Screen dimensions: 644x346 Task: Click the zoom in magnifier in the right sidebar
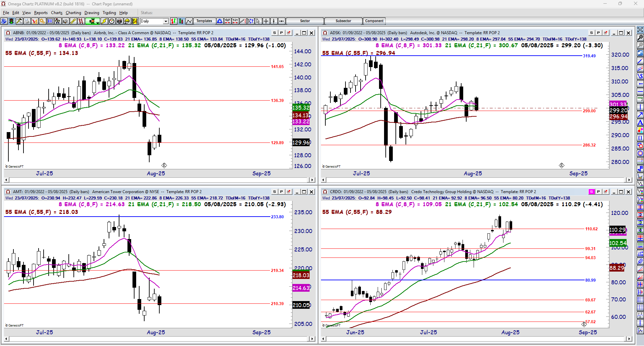tap(640, 38)
